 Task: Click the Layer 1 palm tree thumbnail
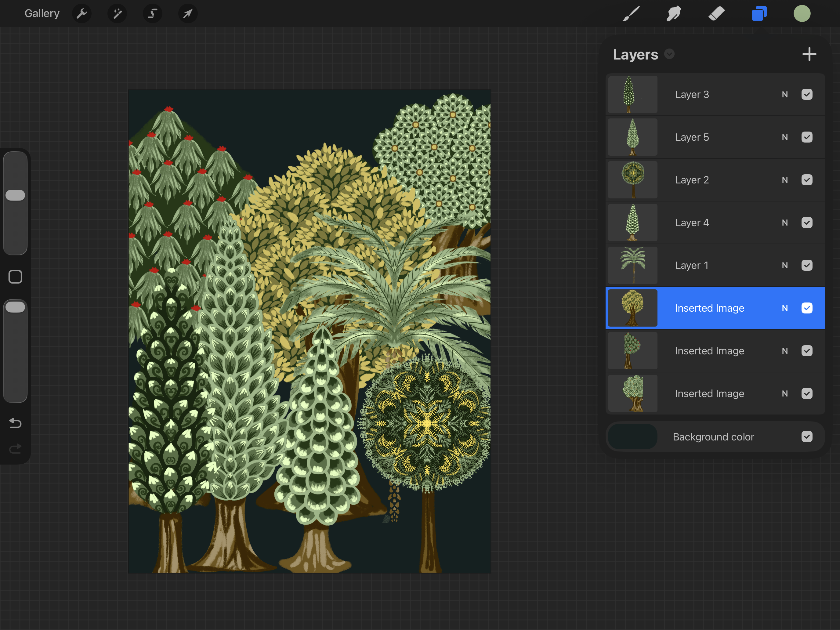[x=633, y=265]
